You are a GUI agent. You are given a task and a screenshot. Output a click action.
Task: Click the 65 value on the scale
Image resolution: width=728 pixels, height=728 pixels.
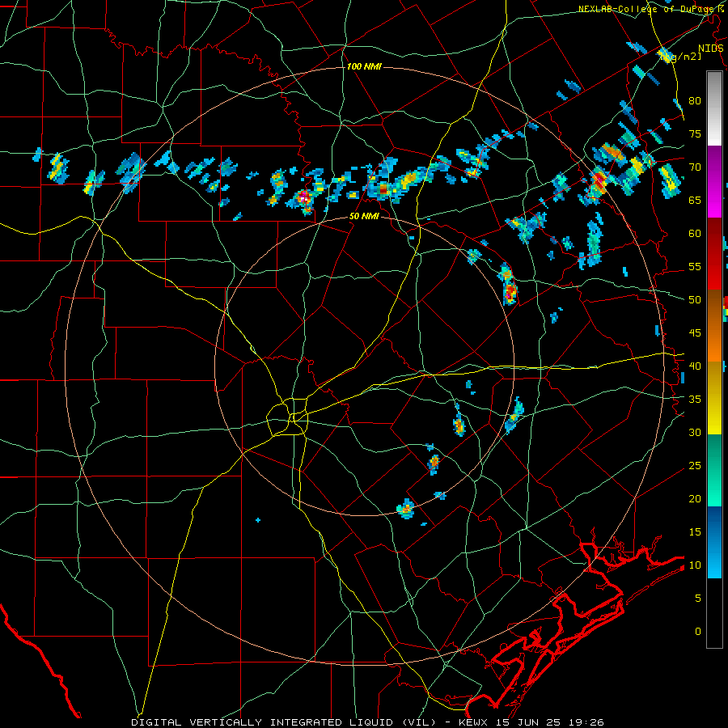coord(695,200)
